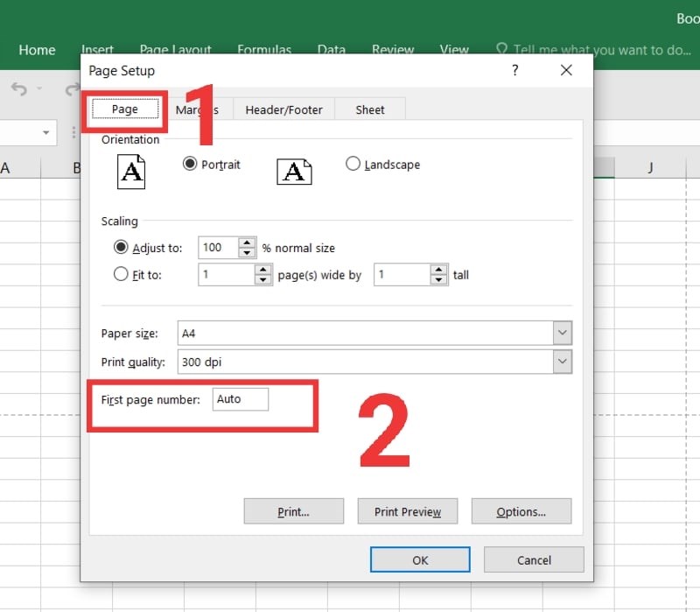
Task: Click the Landscape orientation preview icon
Action: point(294,172)
